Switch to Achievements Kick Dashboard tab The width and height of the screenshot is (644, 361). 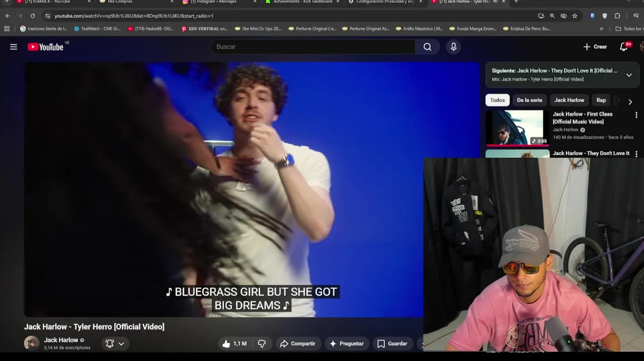click(x=302, y=2)
